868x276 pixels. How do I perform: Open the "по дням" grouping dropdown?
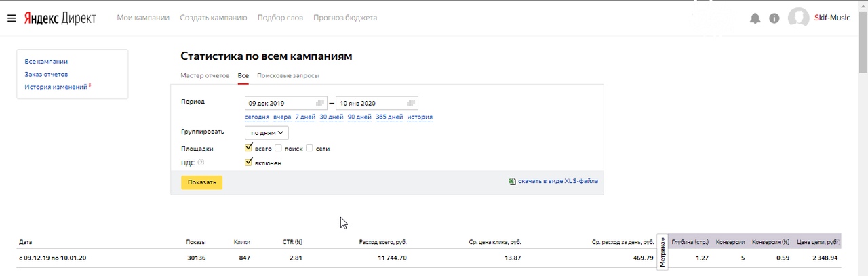267,133
